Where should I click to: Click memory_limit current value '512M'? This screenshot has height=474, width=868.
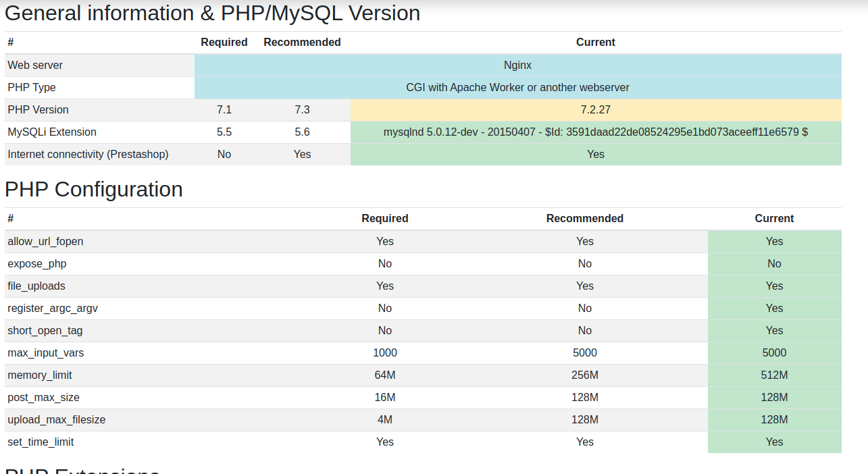click(775, 375)
